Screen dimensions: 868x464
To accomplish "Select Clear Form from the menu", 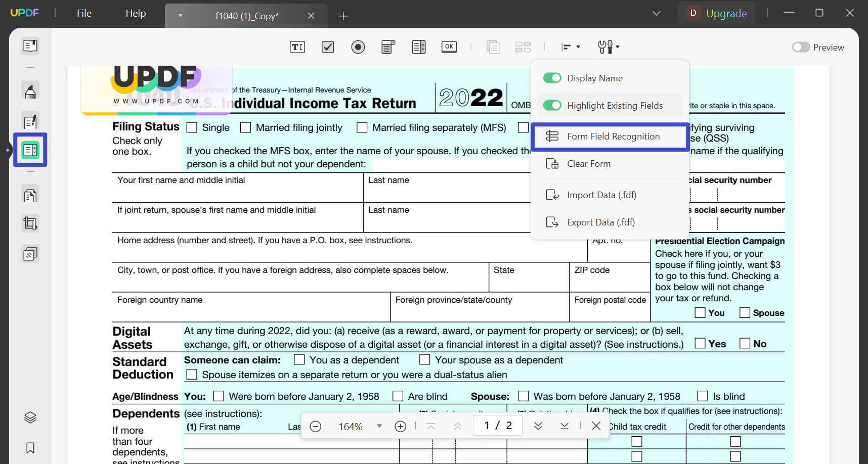I will point(588,164).
